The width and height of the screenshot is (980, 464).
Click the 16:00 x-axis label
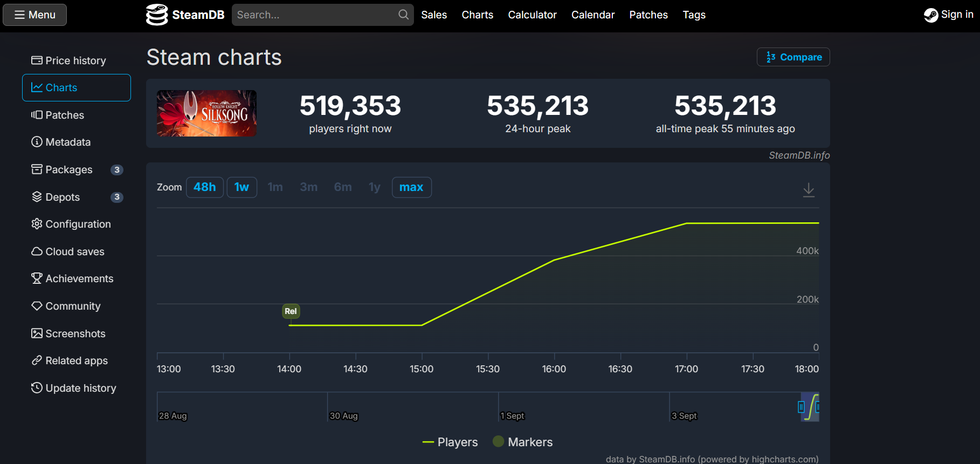(554, 369)
